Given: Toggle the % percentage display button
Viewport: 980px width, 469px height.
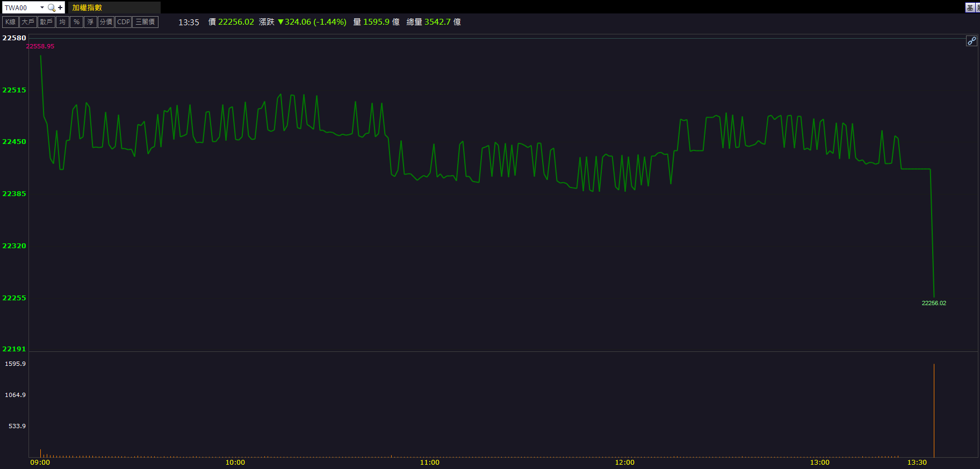Looking at the screenshot, I should [x=76, y=22].
